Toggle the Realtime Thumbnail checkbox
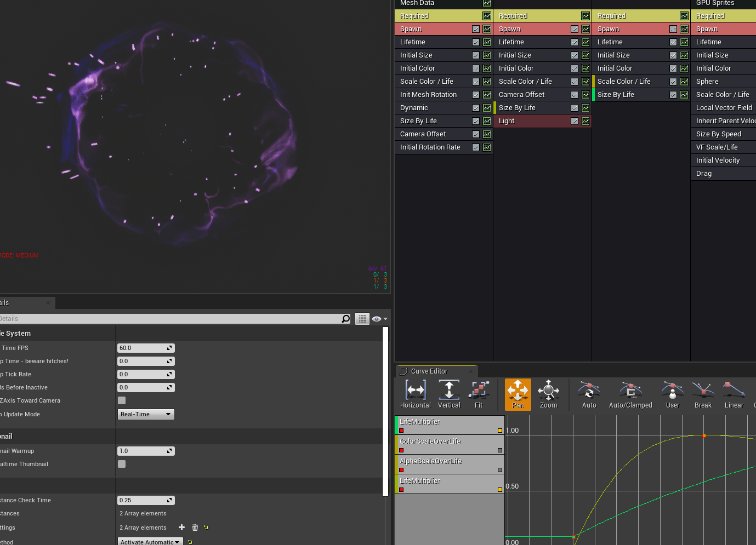The height and width of the screenshot is (545, 756). 122,464
